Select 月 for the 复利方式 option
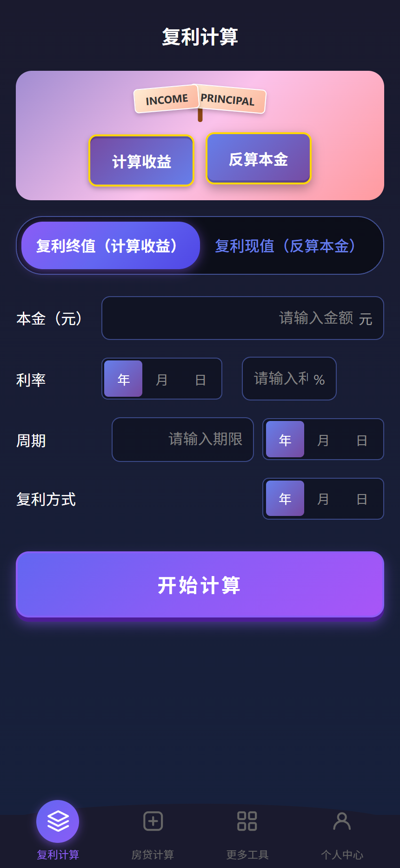Image resolution: width=400 pixels, height=868 pixels. (324, 498)
